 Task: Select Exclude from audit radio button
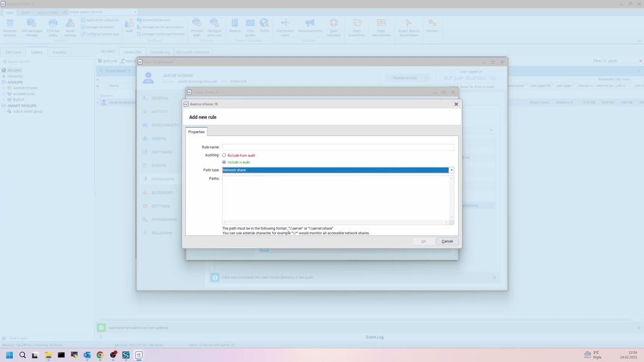[224, 155]
